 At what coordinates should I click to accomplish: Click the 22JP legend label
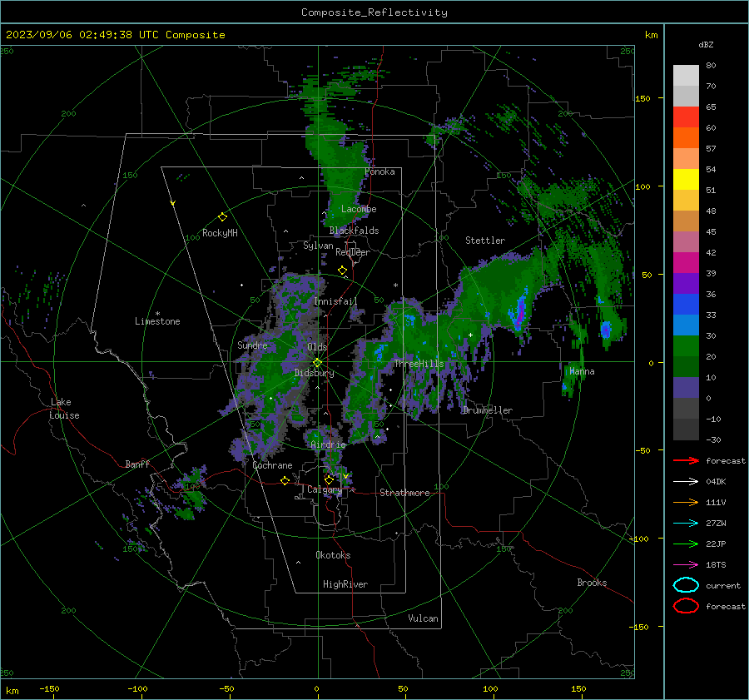(x=716, y=544)
